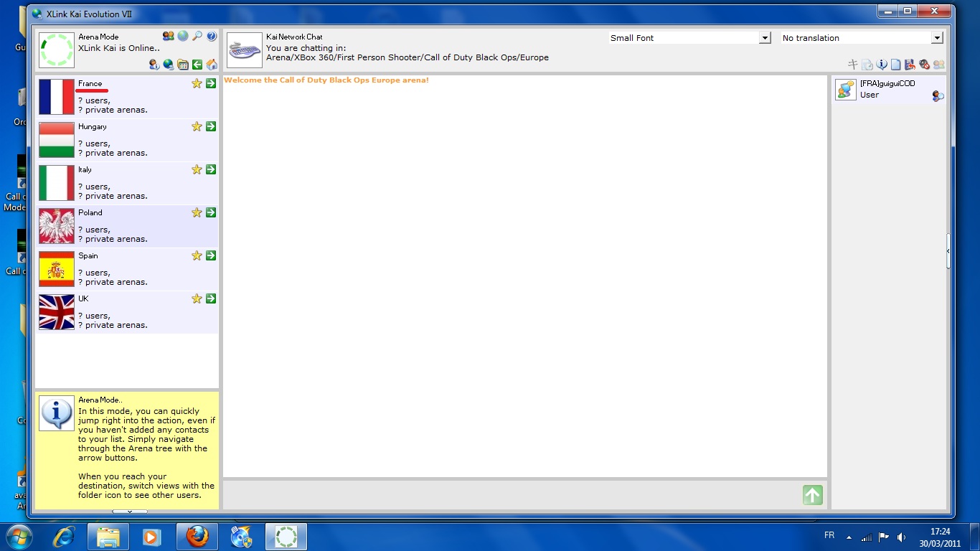
Task: Click the volume speaker icon in system tray
Action: coord(902,537)
